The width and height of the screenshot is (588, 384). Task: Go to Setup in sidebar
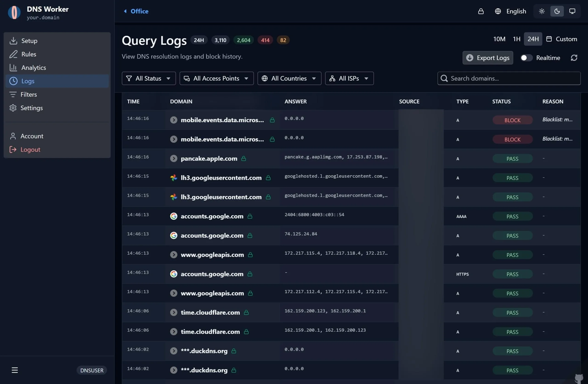click(57, 41)
